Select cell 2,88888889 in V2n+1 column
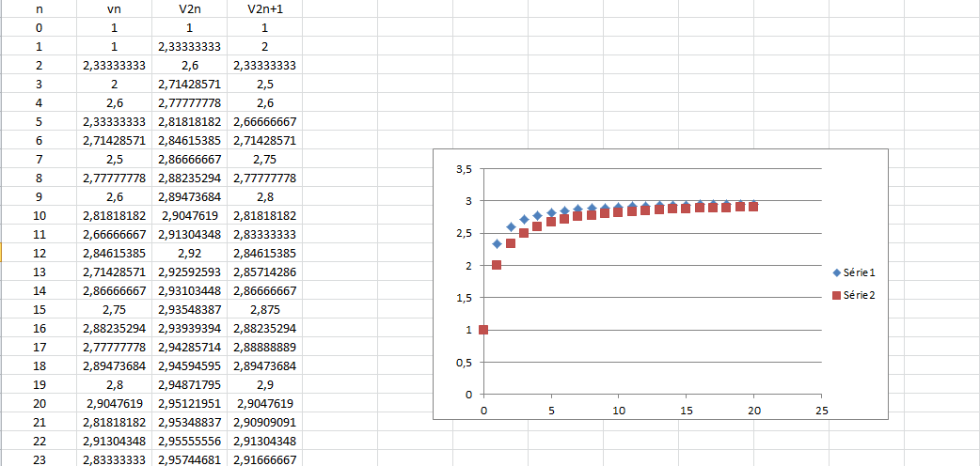The height and width of the screenshot is (466, 980). click(x=264, y=347)
